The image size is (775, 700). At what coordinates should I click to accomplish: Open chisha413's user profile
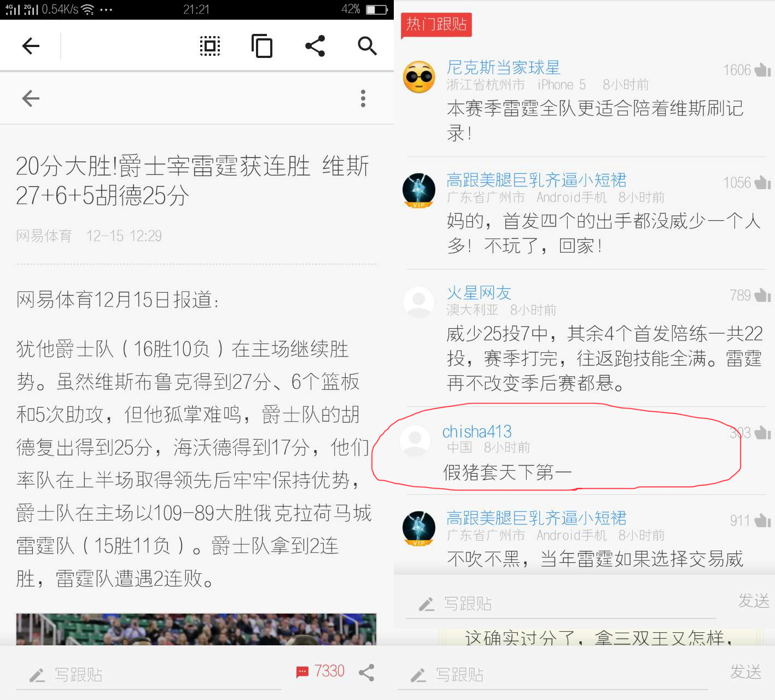coord(477,430)
